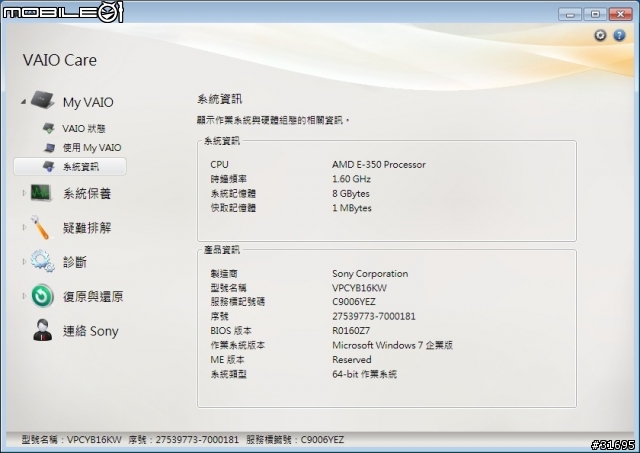The width and height of the screenshot is (640, 453).
Task: Click the R0160Z7 BIOS version value
Action: (351, 331)
